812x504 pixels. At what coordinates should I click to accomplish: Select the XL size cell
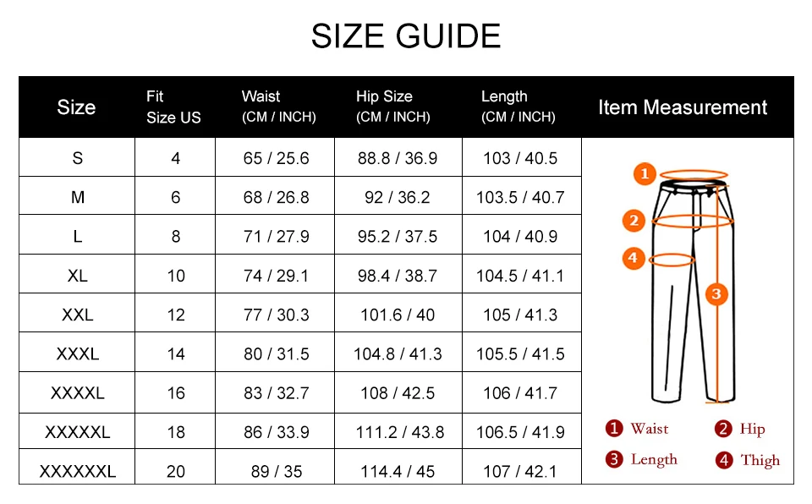tap(77, 275)
